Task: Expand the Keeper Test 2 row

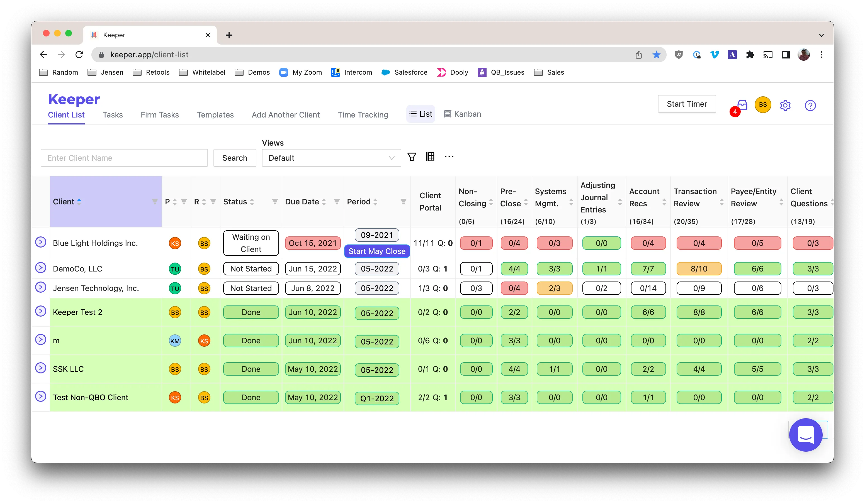Action: 40,312
